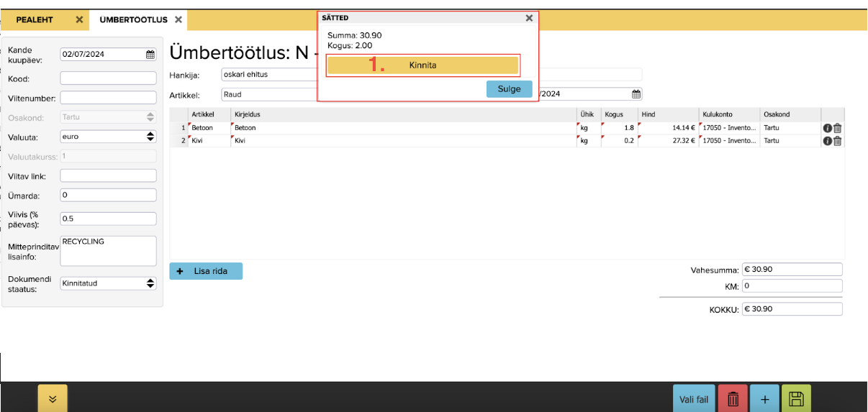Delete the Betoon row with trash icon
This screenshot has width=868, height=412.
[x=838, y=128]
